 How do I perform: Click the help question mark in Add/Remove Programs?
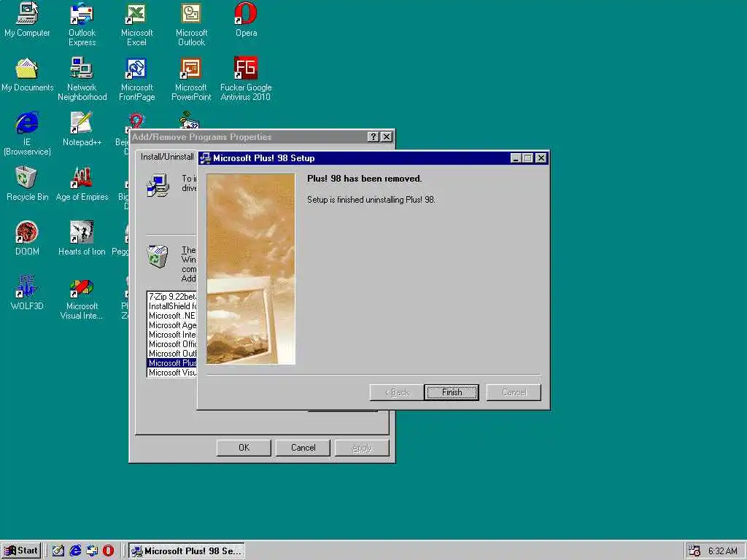coord(373,136)
